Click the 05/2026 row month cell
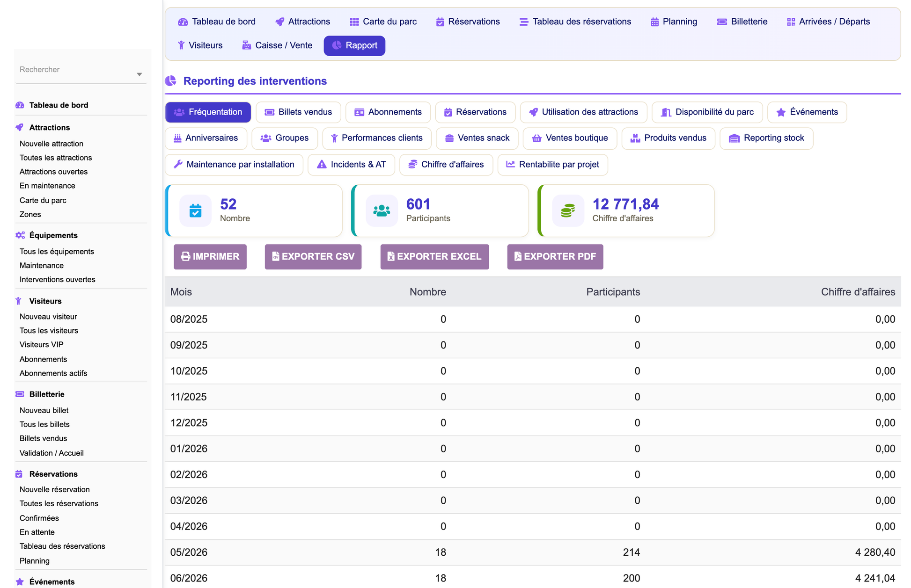Viewport: 911px width, 588px height. click(x=189, y=552)
